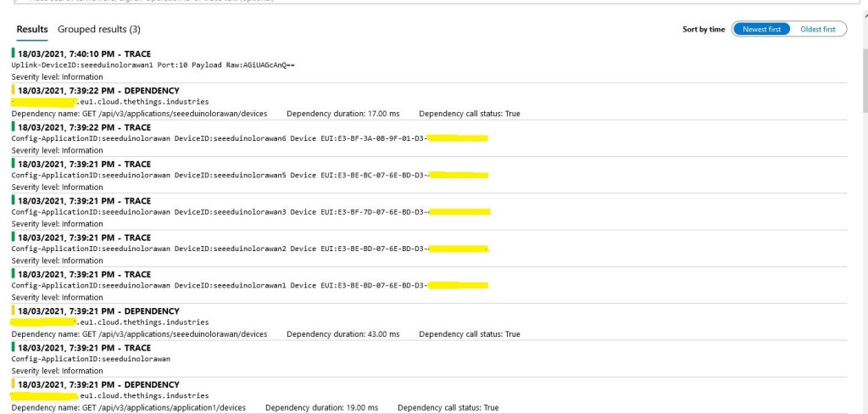This screenshot has width=868, height=414.
Task: Click the green marker beside the seeeduinolorawan6 trace
Action: (x=13, y=126)
